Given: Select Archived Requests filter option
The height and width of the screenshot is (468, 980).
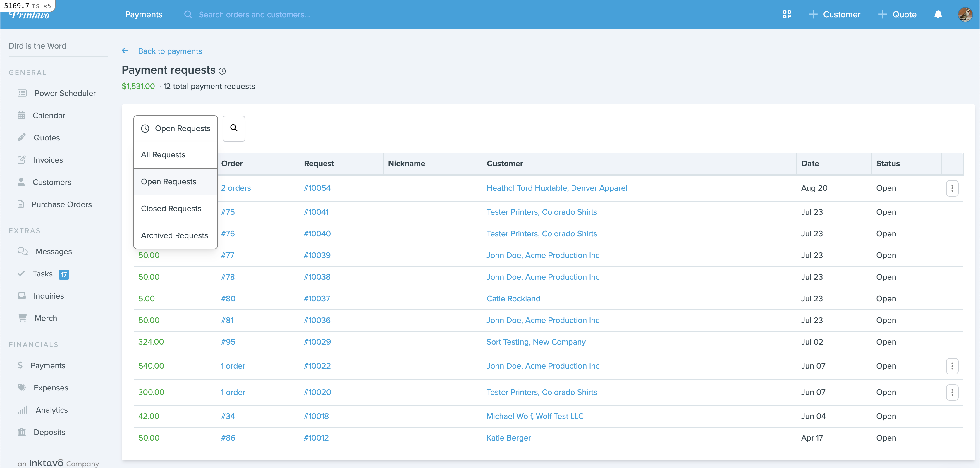Looking at the screenshot, I should coord(176,235).
